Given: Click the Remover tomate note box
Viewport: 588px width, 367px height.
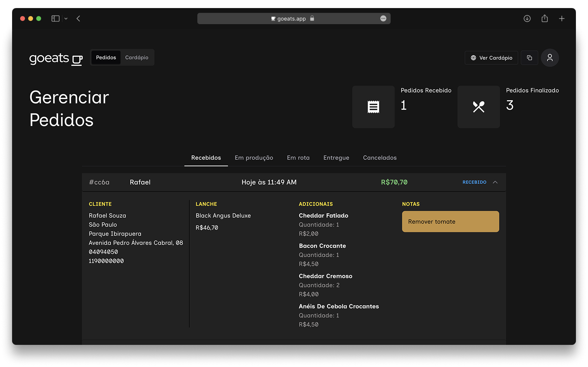Looking at the screenshot, I should pyautogui.click(x=451, y=222).
